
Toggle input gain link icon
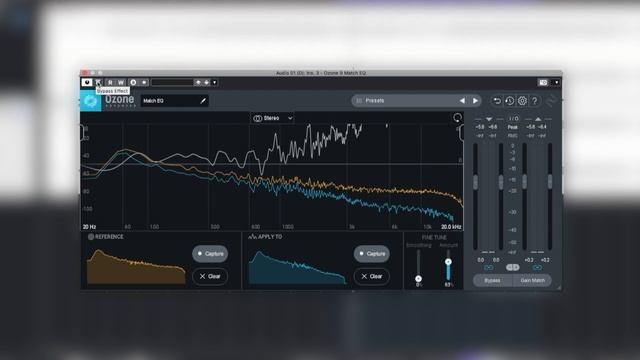[x=489, y=268]
